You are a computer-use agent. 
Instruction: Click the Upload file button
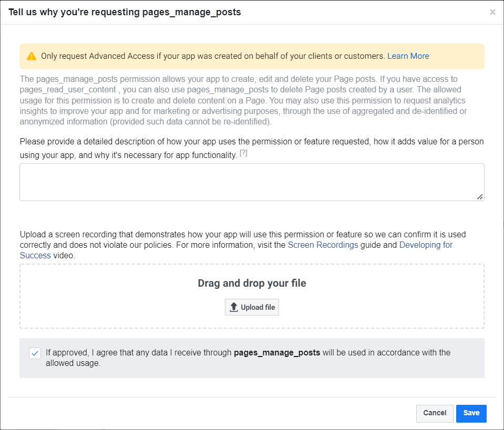pos(252,307)
